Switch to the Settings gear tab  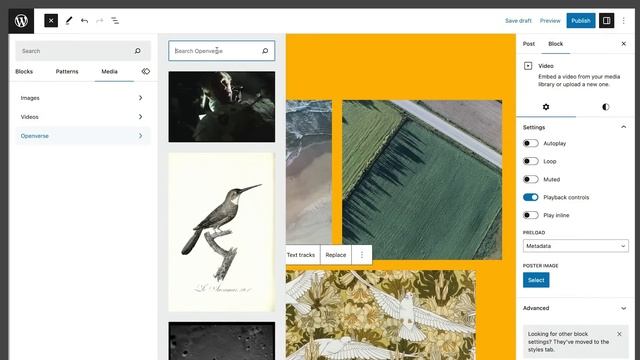(546, 107)
